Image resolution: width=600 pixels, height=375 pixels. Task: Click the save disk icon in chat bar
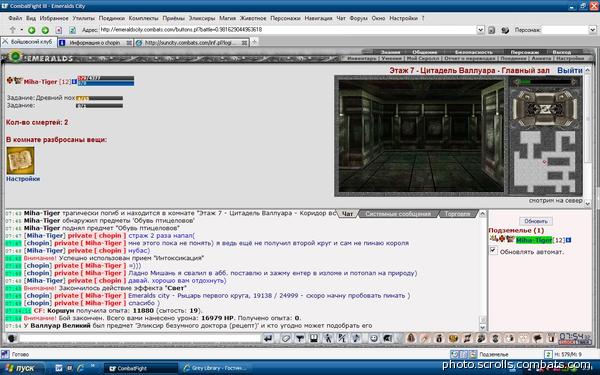pyautogui.click(x=314, y=338)
